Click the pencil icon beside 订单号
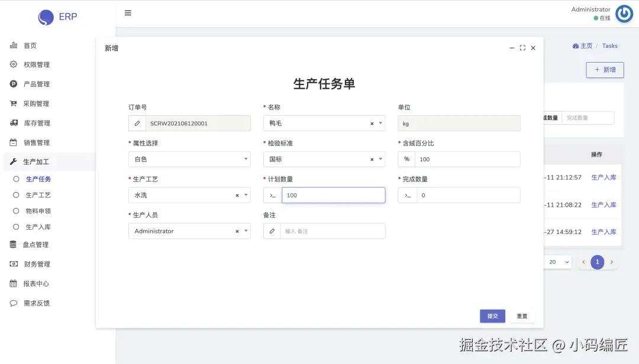Viewport: 639px width, 364px height. [x=137, y=123]
